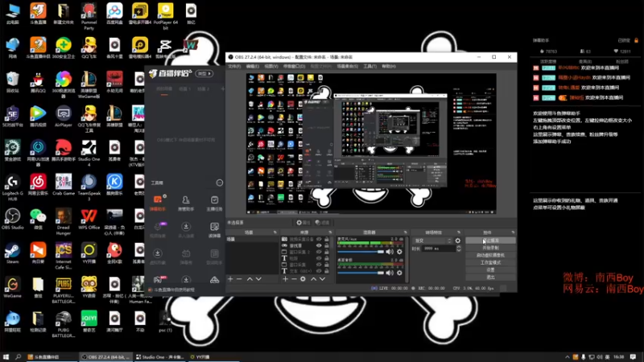
Task: Open the 弹幕助手 tool in 直播伴侣
Action: point(158,204)
